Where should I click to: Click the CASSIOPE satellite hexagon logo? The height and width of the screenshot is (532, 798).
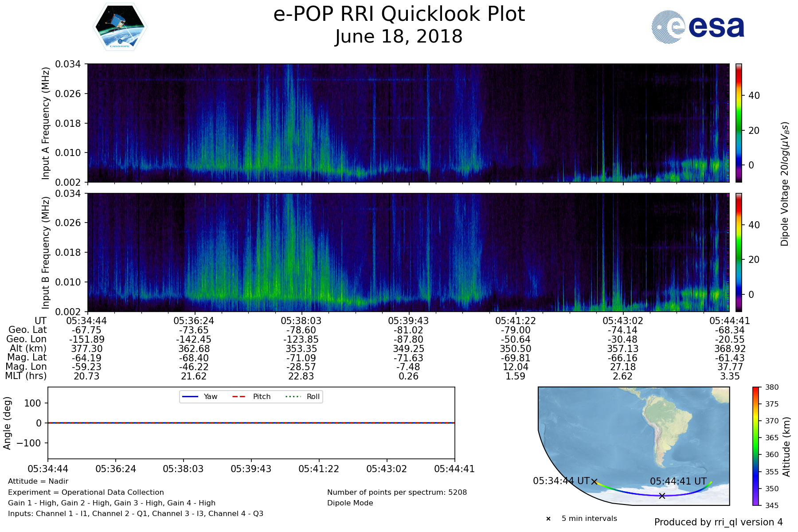(x=120, y=27)
